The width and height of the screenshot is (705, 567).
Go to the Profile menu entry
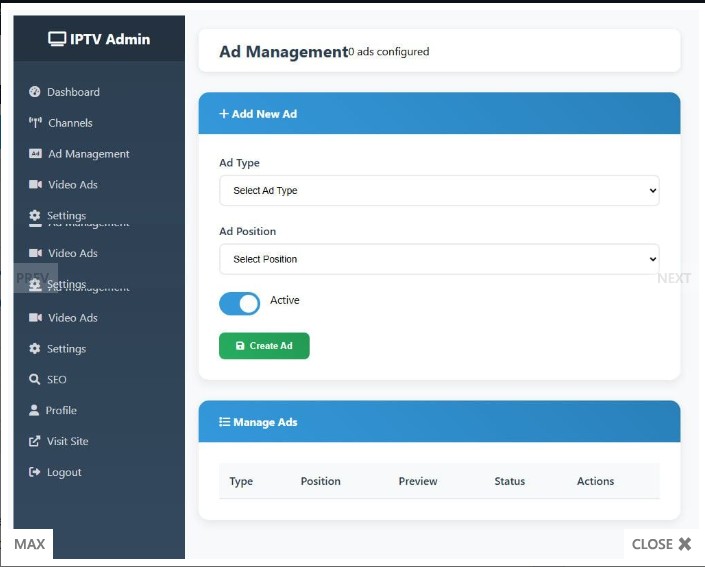click(61, 411)
